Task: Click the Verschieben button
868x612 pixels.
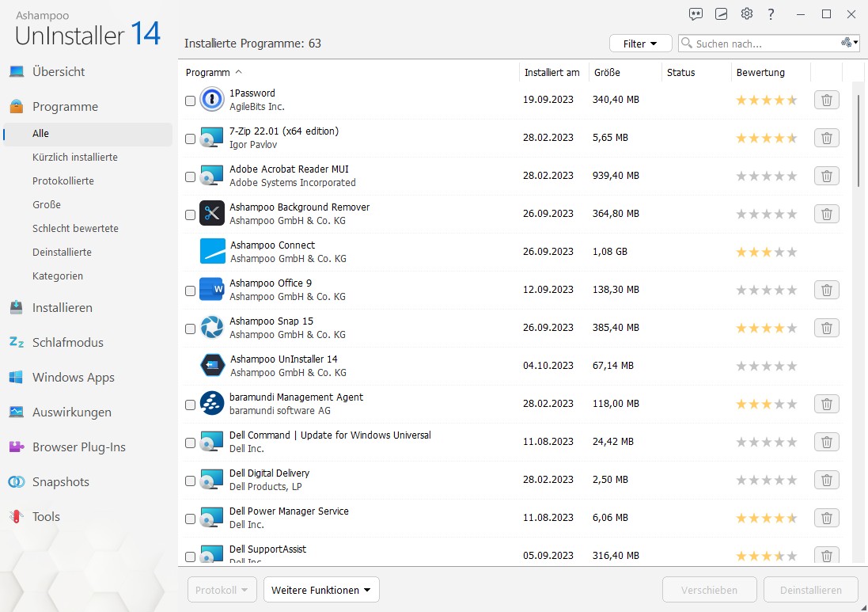Action: tap(709, 590)
